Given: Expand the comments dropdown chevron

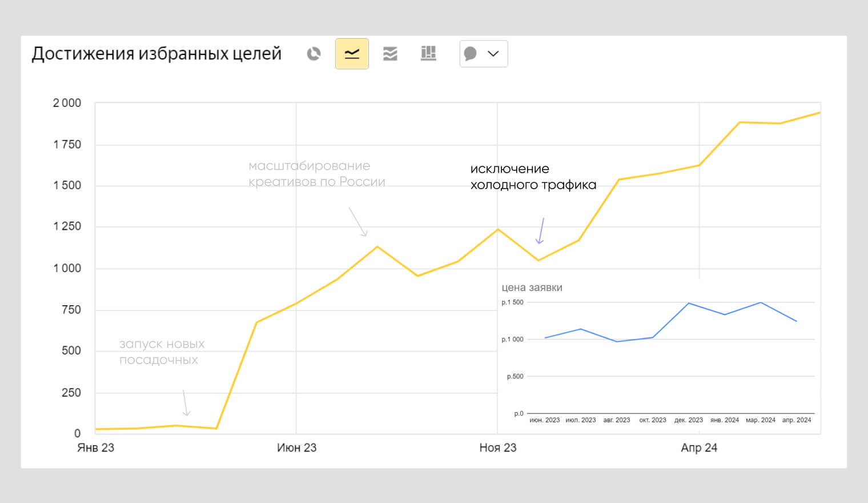Looking at the screenshot, I should tap(493, 54).
